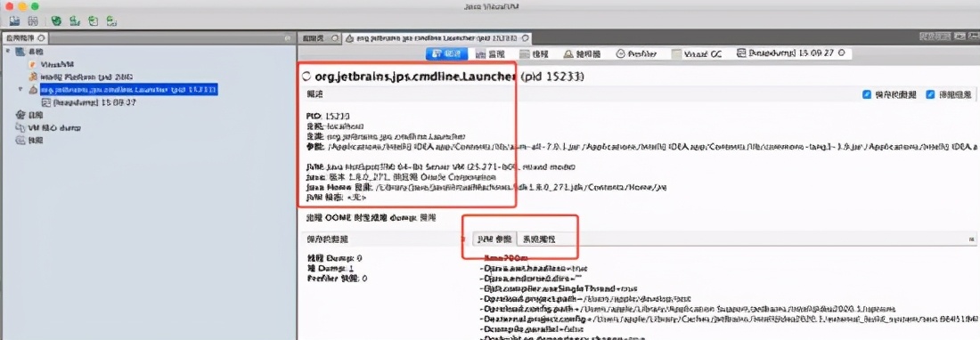Viewport: 980px width, 340px height.
Task: Click the Profiler snapshots count line
Action: click(x=337, y=279)
